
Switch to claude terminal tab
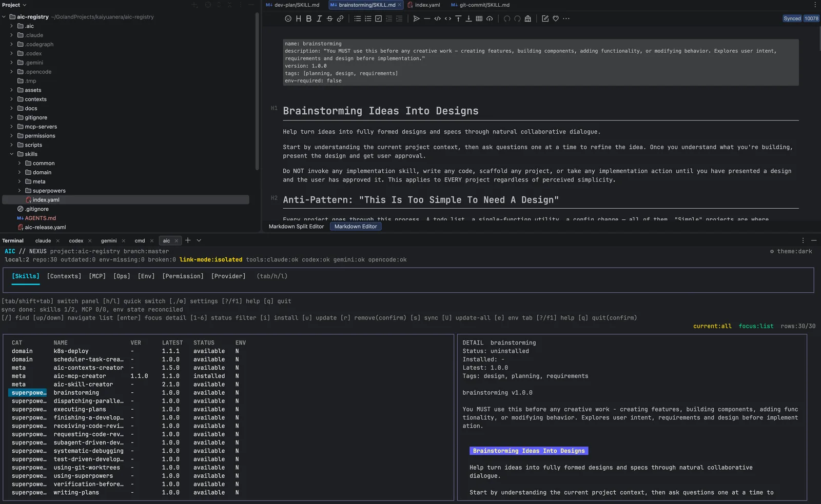coord(43,240)
